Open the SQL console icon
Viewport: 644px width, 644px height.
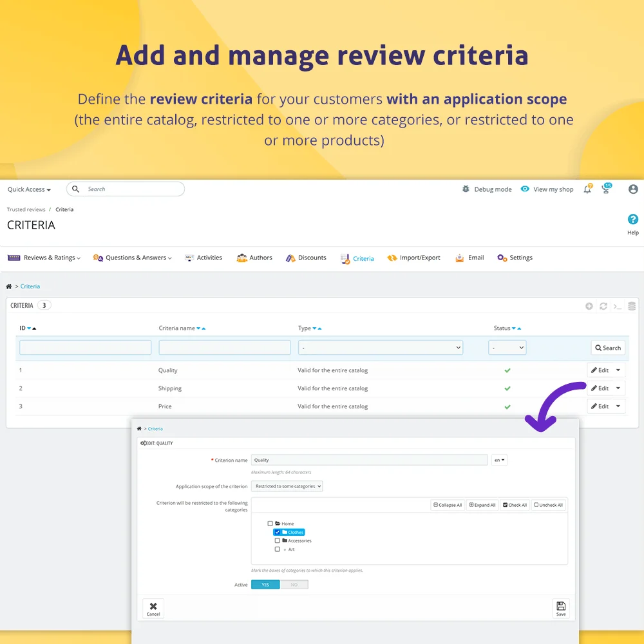pos(617,306)
